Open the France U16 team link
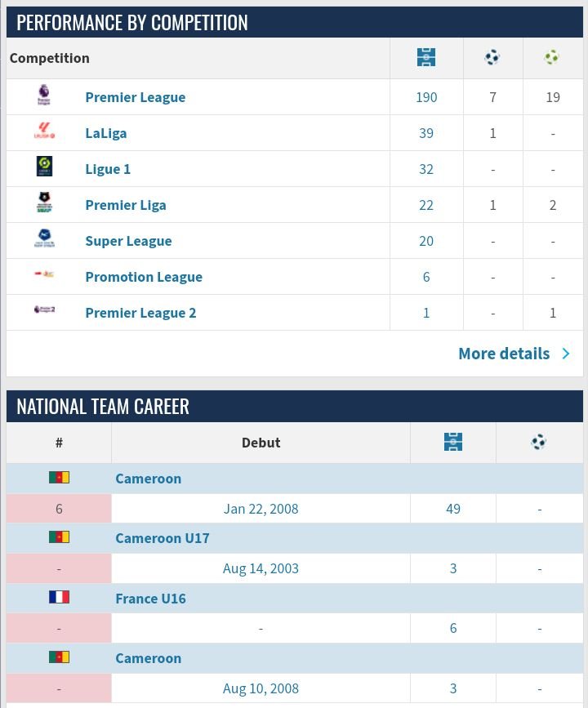 (x=150, y=599)
